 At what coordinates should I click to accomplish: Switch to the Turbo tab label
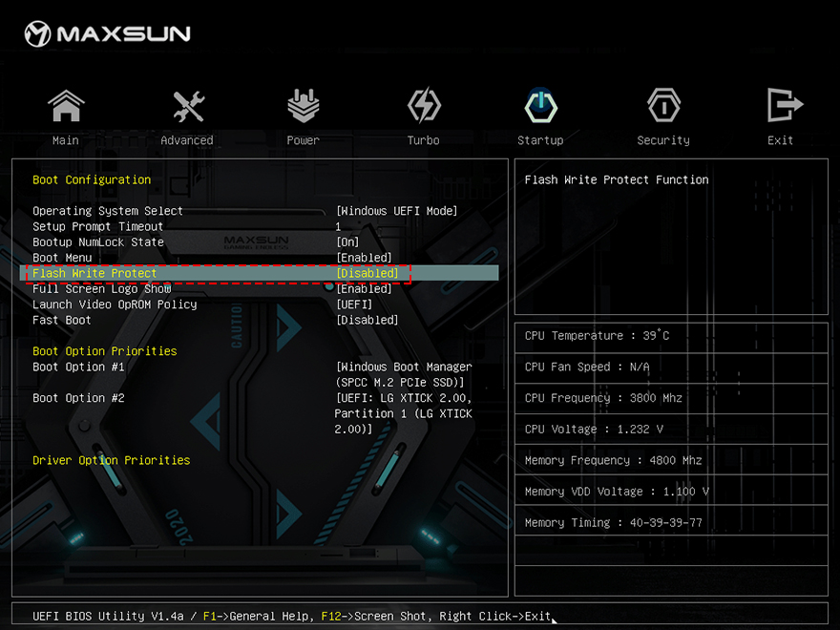423,140
